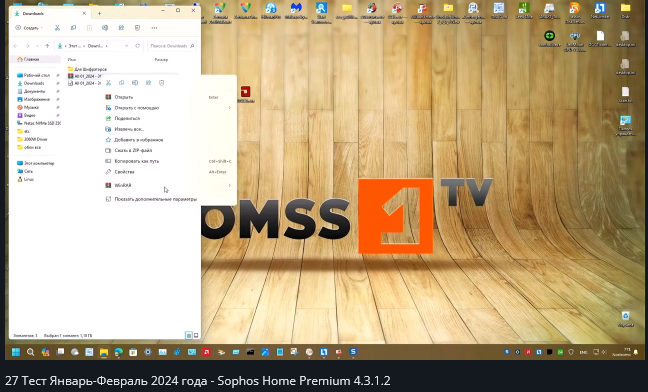Select the Downloads tab in Explorer
The width and height of the screenshot is (648, 392).
tap(50, 13)
